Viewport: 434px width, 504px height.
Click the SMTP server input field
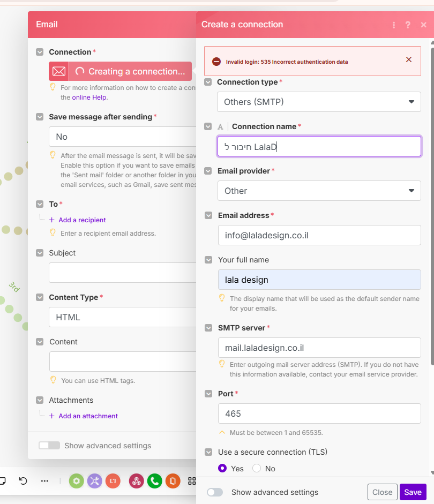point(319,348)
